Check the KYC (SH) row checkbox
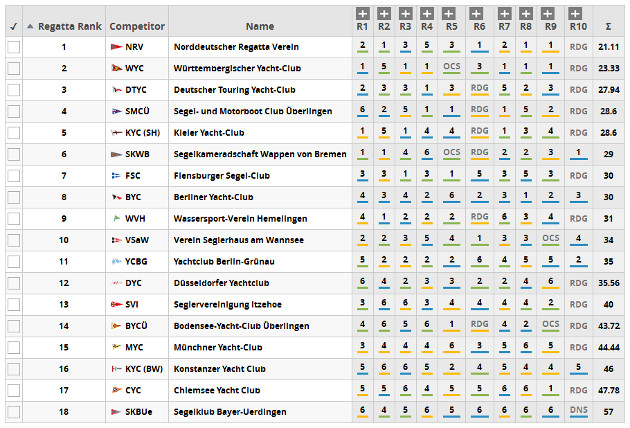 [14, 133]
